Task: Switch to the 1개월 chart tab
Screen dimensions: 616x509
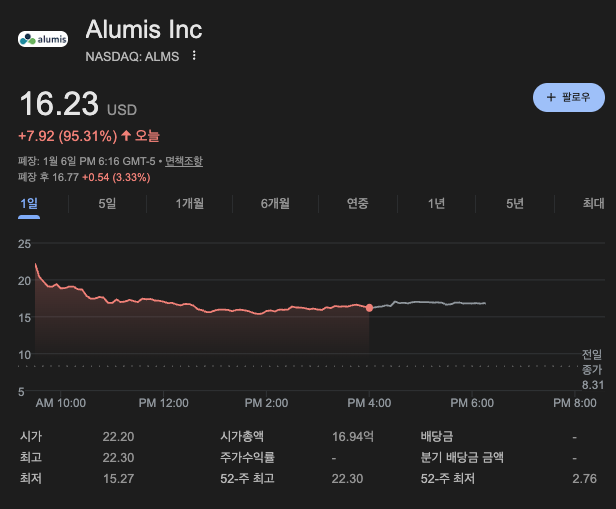Action: [x=189, y=203]
